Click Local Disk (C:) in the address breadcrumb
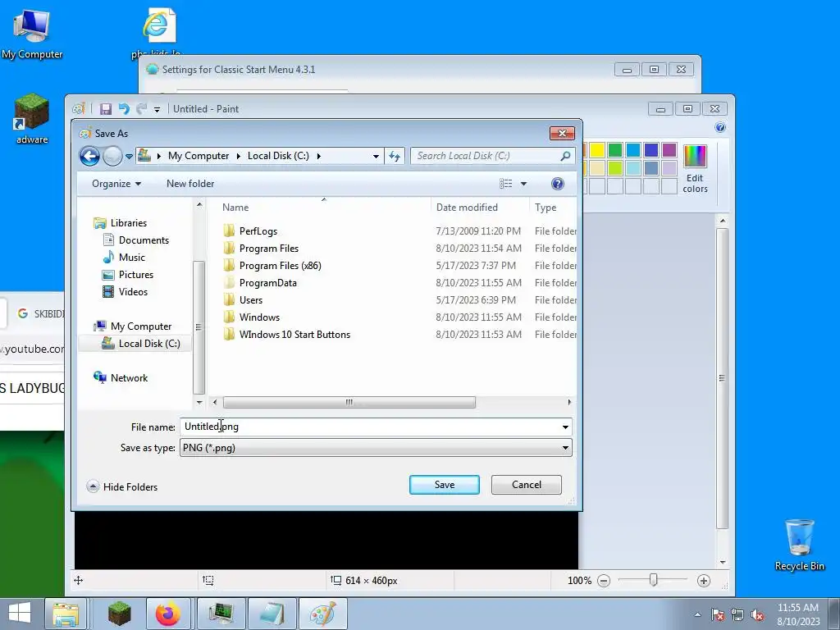This screenshot has width=840, height=630. (x=278, y=156)
